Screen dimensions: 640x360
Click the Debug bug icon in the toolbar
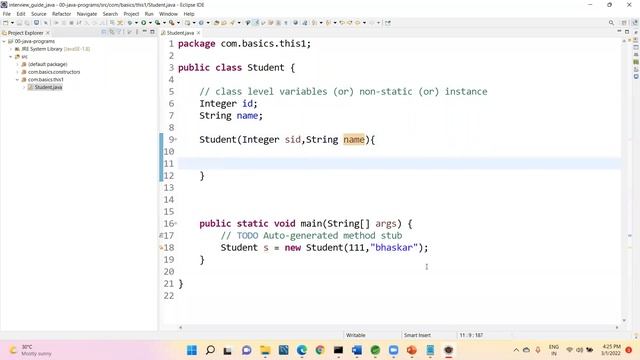click(130, 23)
